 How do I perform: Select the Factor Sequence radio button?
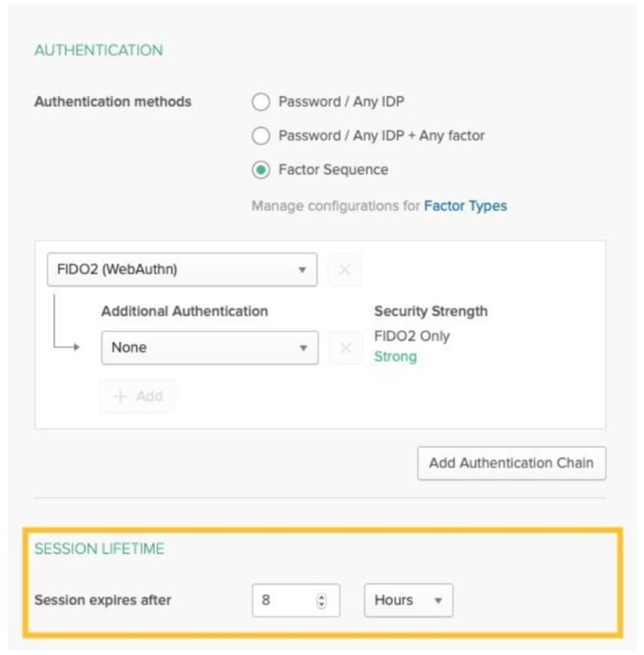point(261,170)
